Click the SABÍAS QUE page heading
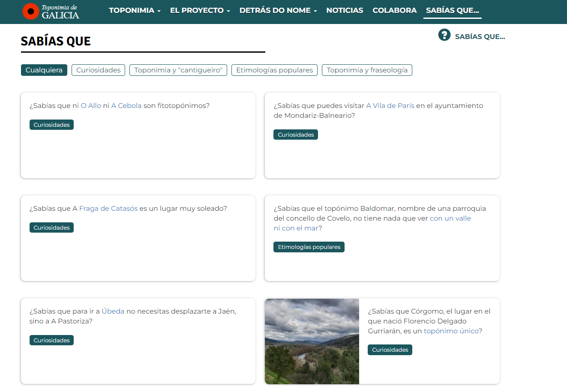Viewport: 567px width, 392px height. coord(56,41)
